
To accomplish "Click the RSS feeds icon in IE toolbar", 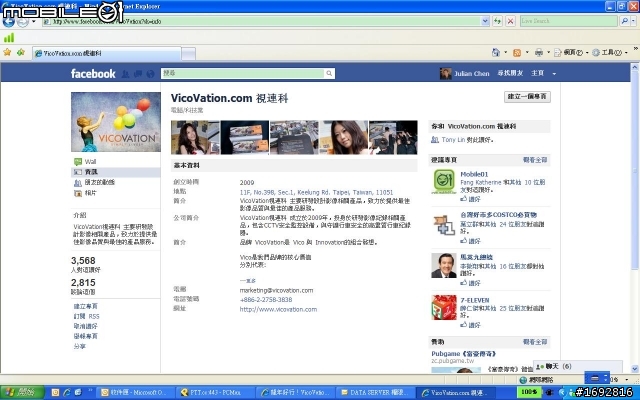I will [517, 53].
